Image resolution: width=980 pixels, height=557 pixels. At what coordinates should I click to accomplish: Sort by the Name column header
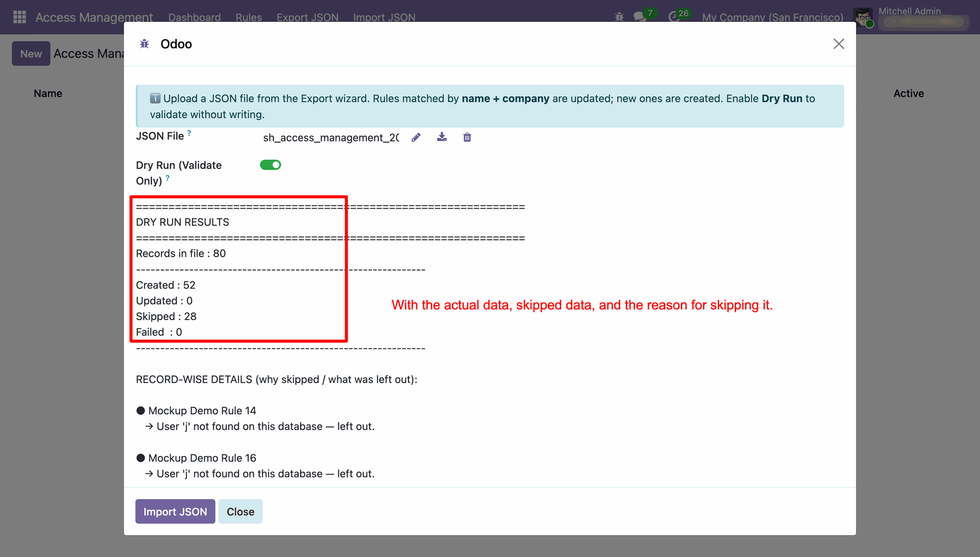tap(48, 93)
